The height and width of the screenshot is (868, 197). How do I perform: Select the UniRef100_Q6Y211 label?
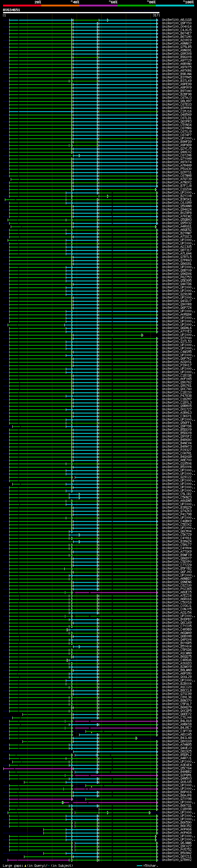coord(177,856)
